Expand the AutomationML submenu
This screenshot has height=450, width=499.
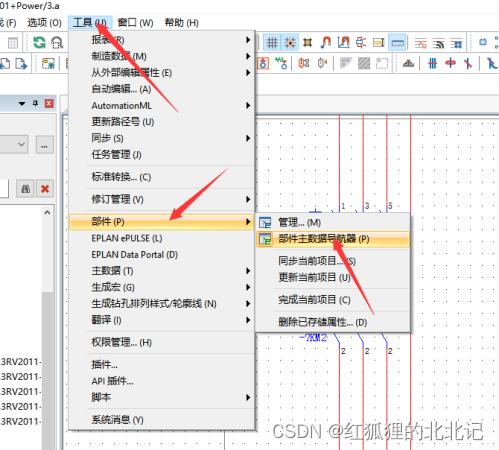click(x=162, y=106)
